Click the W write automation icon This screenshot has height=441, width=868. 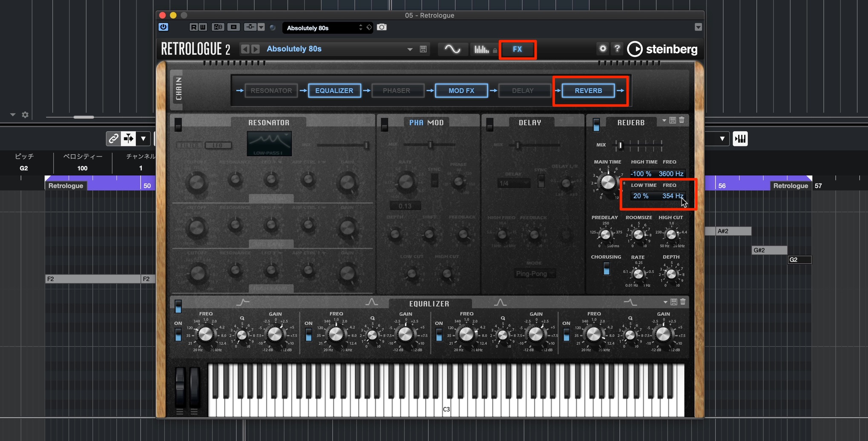point(203,27)
